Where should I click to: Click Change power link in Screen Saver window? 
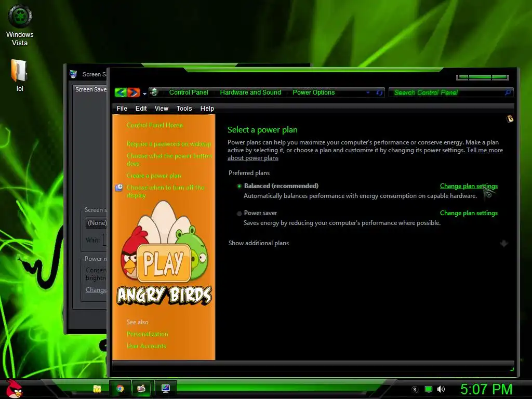(x=96, y=290)
